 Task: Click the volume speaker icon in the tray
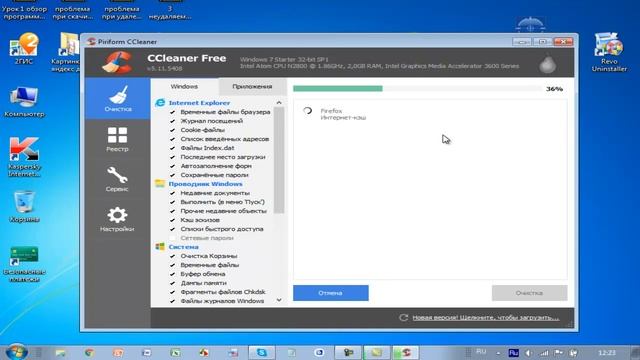click(x=529, y=353)
